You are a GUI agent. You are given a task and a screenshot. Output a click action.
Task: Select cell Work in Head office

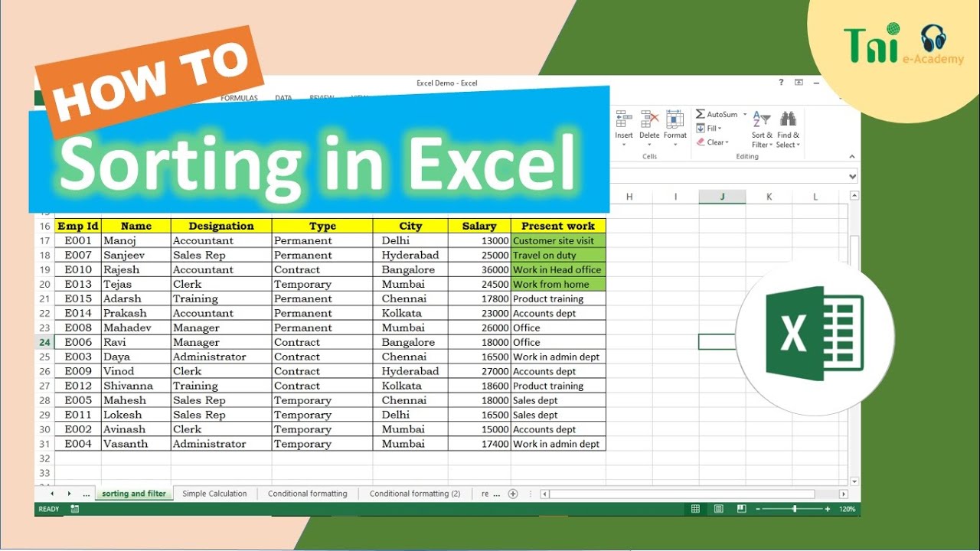pyautogui.click(x=558, y=269)
